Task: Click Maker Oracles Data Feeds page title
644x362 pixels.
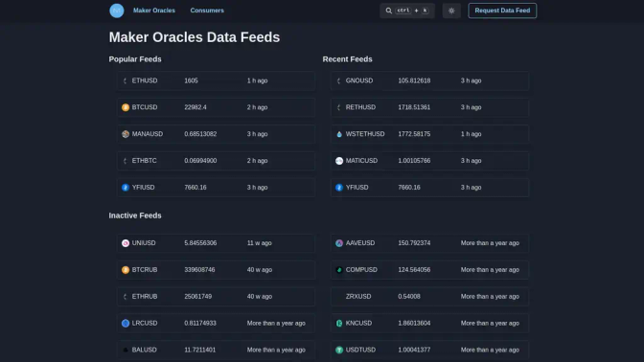Action: [195, 37]
